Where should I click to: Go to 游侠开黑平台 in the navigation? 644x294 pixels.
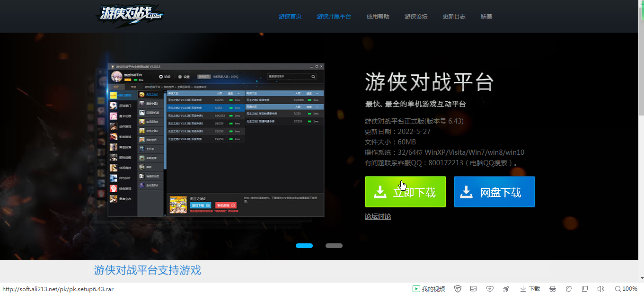point(334,17)
